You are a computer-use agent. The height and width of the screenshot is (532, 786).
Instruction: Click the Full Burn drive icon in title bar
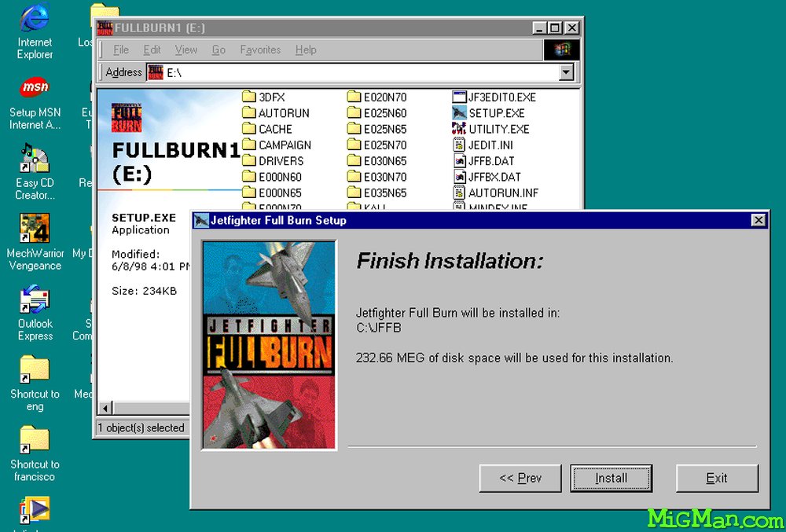tap(105, 28)
